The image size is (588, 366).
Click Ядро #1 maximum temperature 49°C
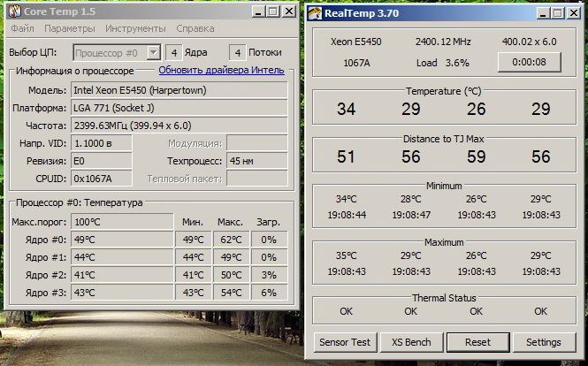[x=232, y=257]
